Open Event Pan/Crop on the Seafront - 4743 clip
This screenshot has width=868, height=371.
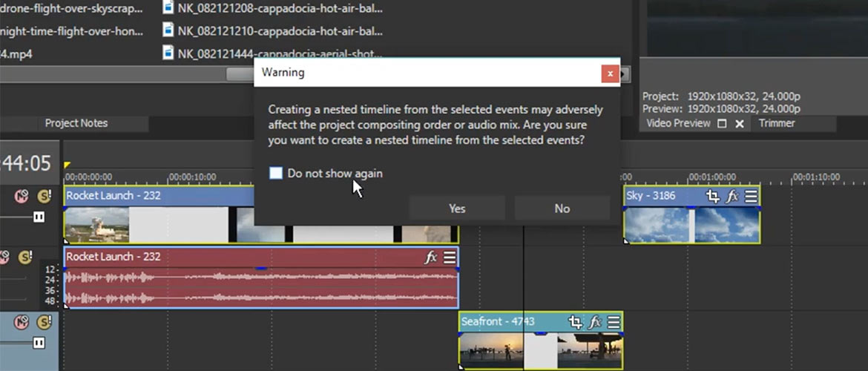click(575, 322)
